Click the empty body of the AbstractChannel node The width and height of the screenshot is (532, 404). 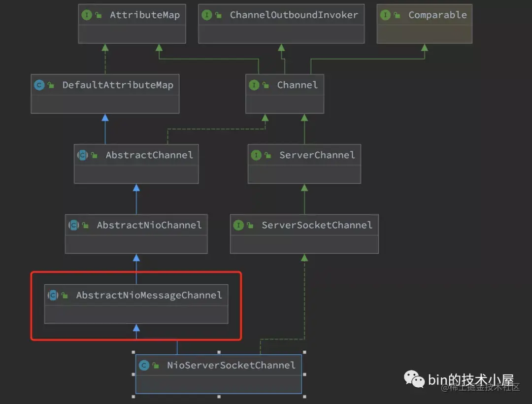[x=136, y=174]
